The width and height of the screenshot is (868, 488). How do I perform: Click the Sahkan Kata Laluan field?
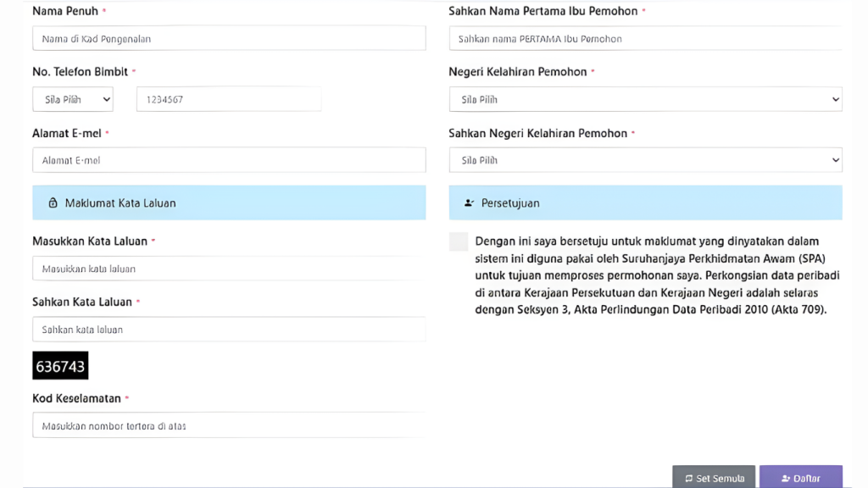pos(229,330)
